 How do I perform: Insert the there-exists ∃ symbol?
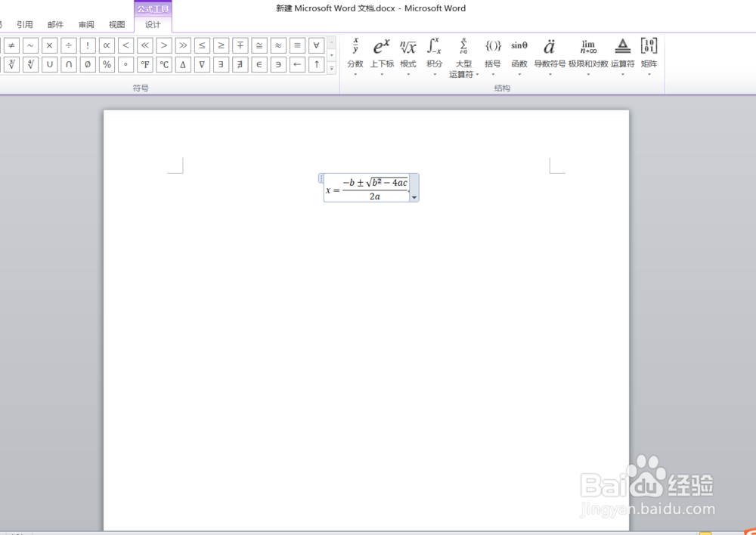221,64
